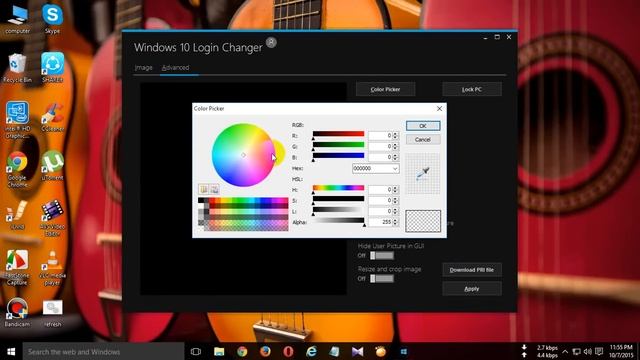Click the Alpha value field showing 255

click(x=380, y=222)
